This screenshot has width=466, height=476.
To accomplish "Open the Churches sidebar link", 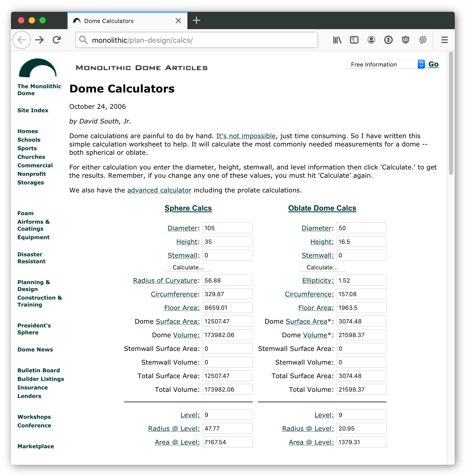I will click(31, 157).
